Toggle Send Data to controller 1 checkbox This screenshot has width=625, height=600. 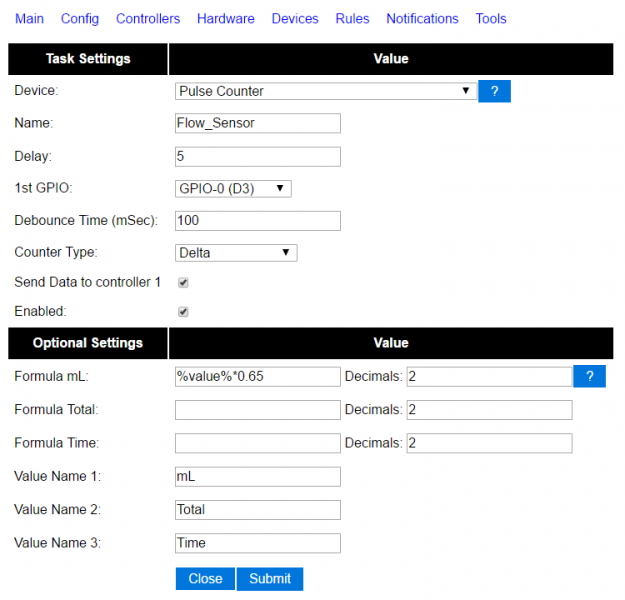(183, 283)
